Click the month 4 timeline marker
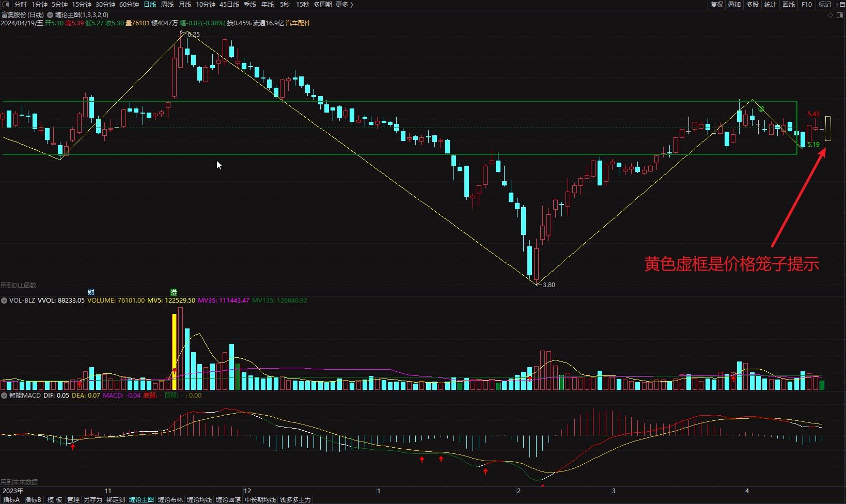The width and height of the screenshot is (846, 504). coord(747,491)
